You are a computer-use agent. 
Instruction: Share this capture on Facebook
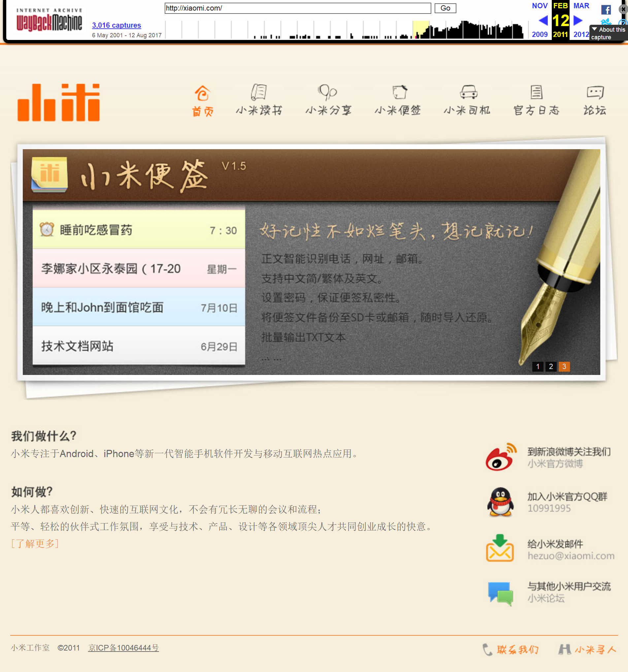click(x=606, y=10)
